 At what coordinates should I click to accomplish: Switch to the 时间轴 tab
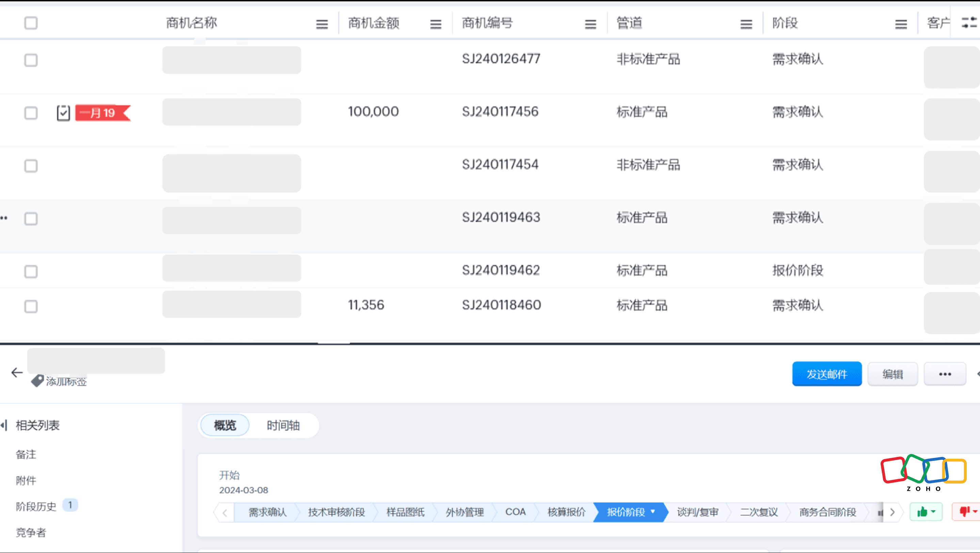pos(284,425)
